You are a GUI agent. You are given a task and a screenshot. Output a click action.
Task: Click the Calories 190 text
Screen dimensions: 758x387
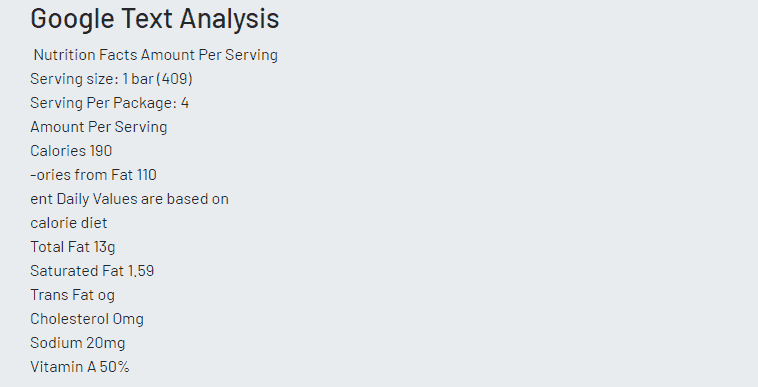click(x=71, y=151)
